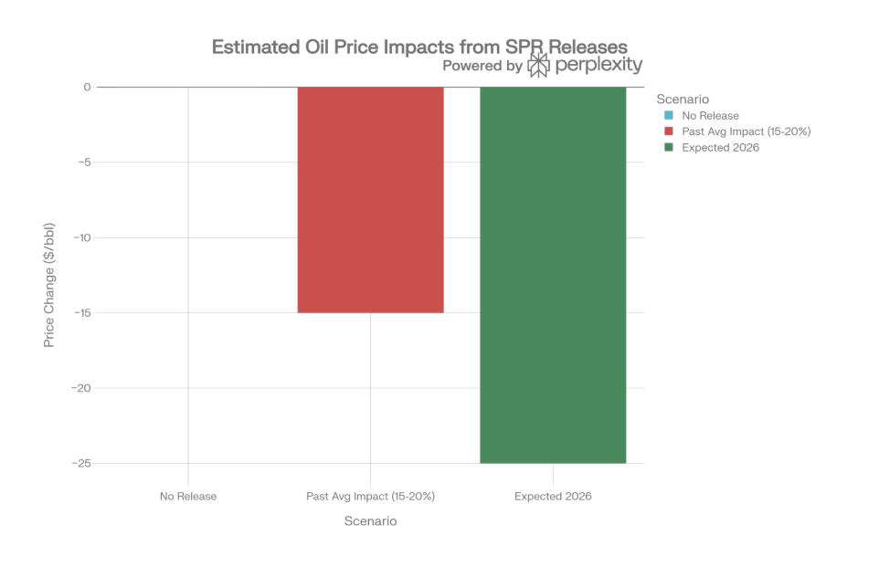879x588 pixels.
Task: Toggle the No Release legend label
Action: (x=710, y=116)
